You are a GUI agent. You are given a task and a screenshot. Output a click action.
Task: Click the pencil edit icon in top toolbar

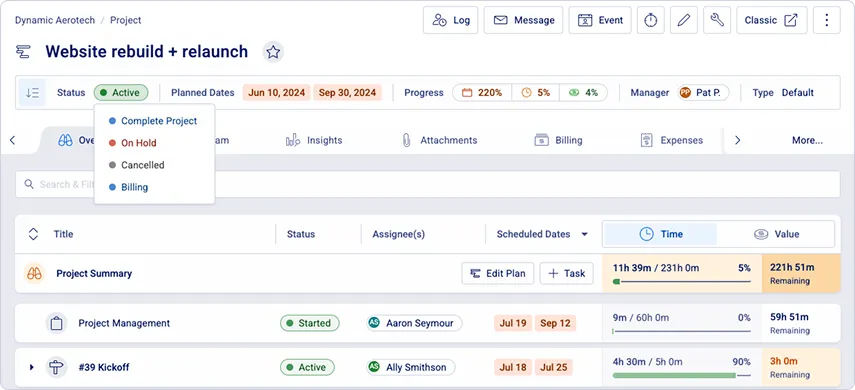click(684, 20)
